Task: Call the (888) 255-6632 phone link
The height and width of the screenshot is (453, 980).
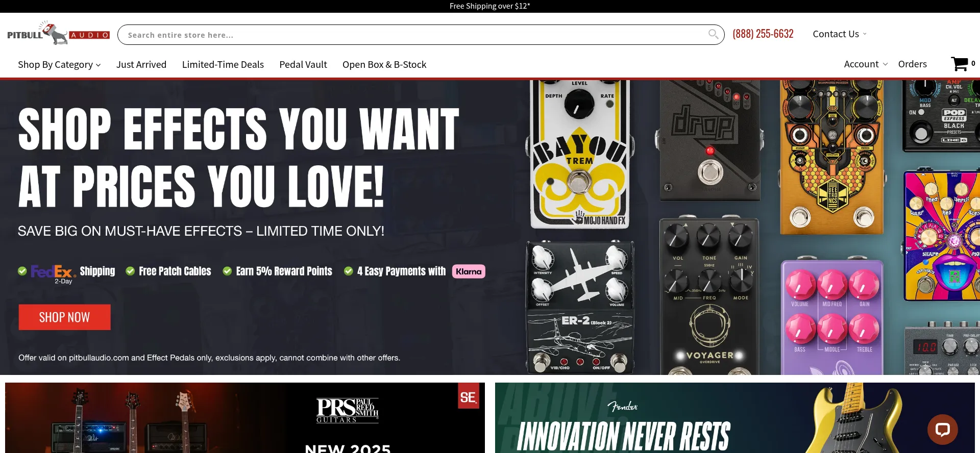Action: pyautogui.click(x=763, y=34)
